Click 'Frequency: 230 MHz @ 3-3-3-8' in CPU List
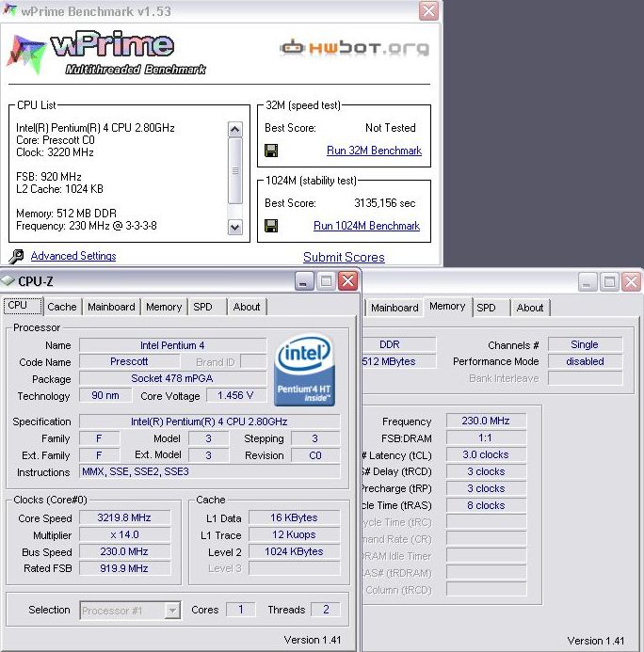644x652 pixels. point(87,226)
